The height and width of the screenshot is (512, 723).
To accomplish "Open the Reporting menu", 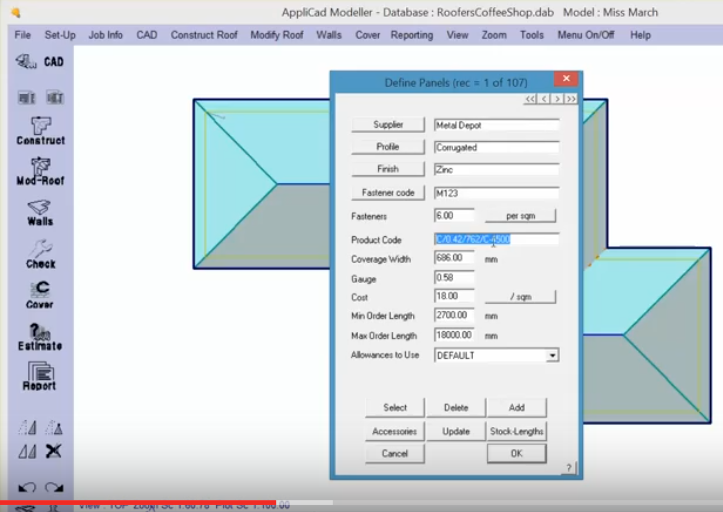I will click(x=412, y=35).
